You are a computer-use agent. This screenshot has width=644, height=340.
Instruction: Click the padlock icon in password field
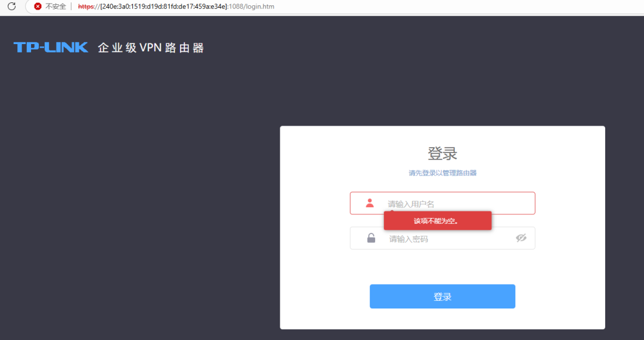[371, 238]
